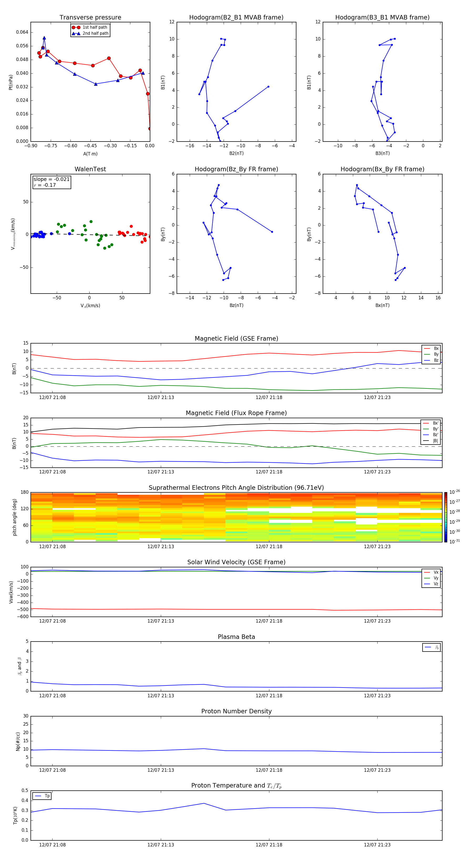
Task: Click the 'Vx' legend entry
Action: coord(431,572)
